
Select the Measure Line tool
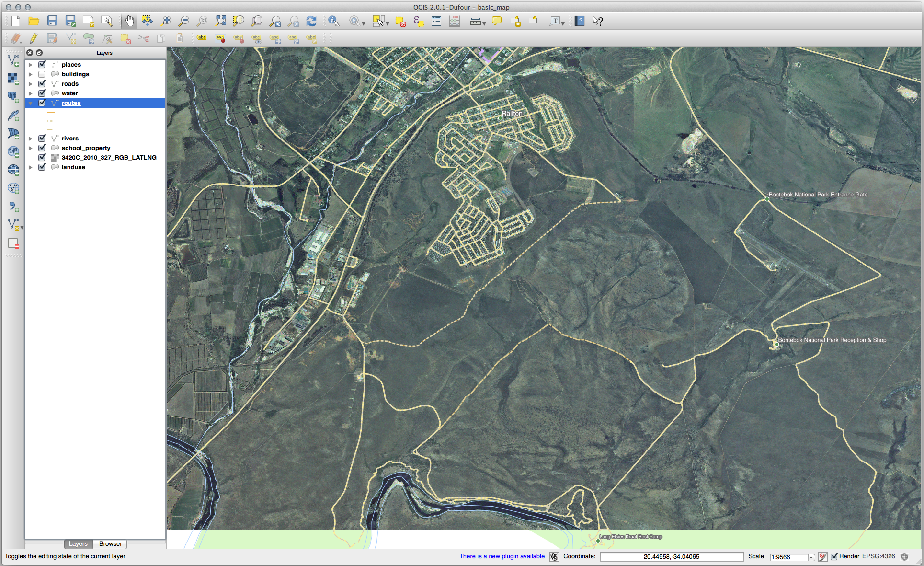475,21
